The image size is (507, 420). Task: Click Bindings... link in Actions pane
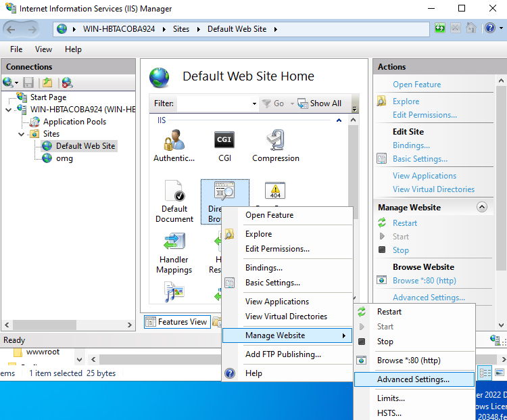point(411,145)
